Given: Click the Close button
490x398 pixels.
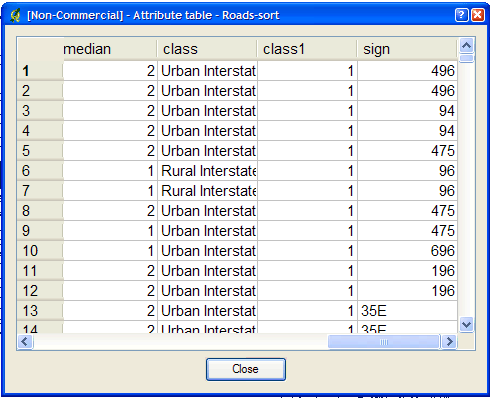Looking at the screenshot, I should point(246,369).
